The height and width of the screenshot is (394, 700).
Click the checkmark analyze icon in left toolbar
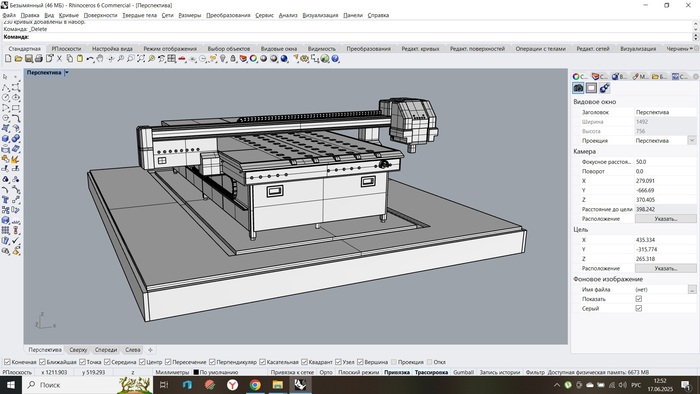coord(16,241)
